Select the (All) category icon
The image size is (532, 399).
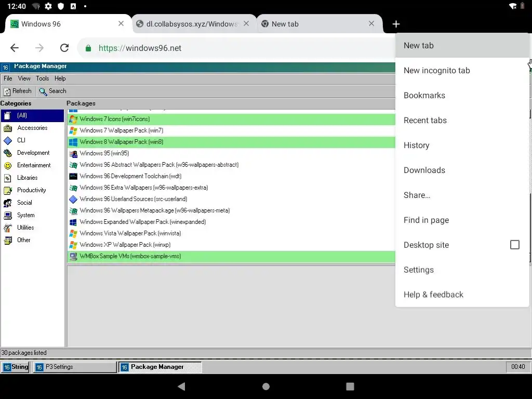click(7, 116)
